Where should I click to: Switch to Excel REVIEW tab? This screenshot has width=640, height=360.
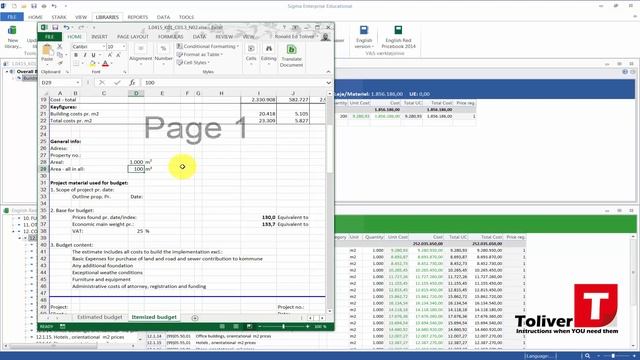point(224,37)
